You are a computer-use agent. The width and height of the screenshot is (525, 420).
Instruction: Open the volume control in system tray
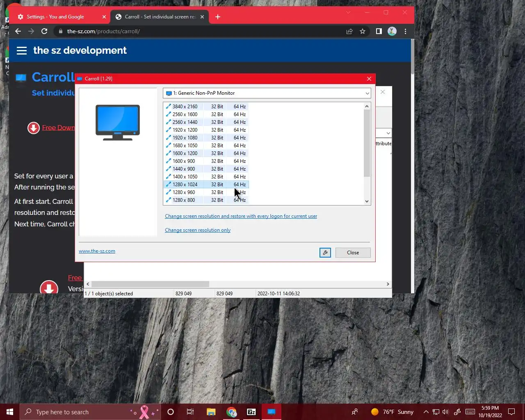445,412
